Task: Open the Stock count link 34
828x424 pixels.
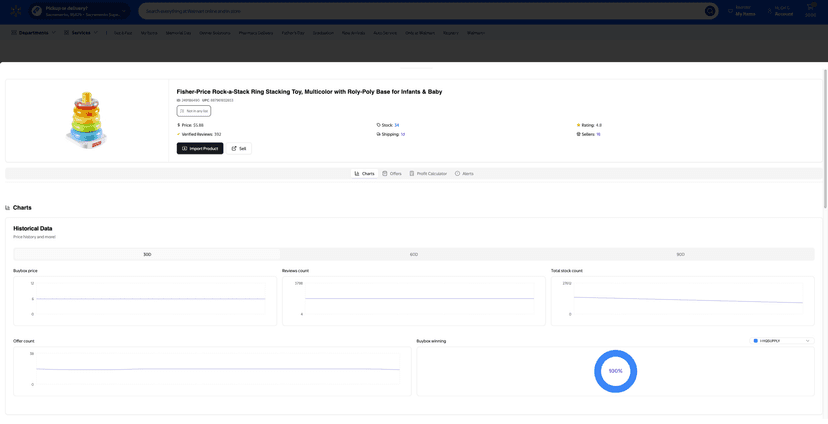Action: click(x=397, y=125)
